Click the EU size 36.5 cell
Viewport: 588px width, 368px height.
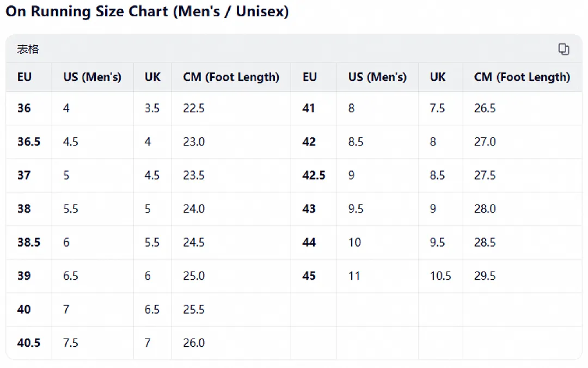pos(28,142)
